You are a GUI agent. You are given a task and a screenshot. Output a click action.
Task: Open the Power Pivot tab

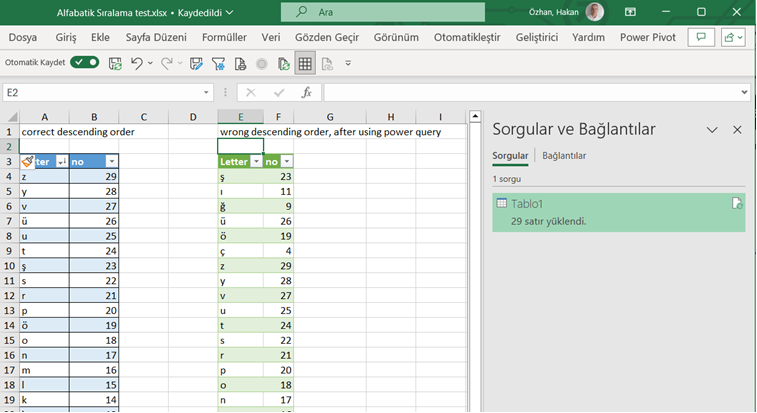(x=648, y=37)
